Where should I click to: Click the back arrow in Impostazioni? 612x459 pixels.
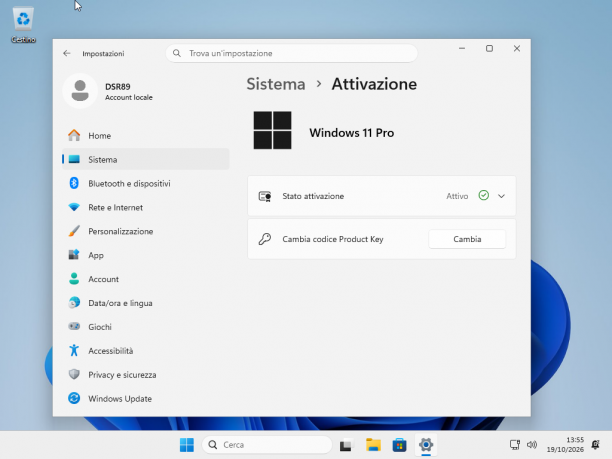pos(67,53)
